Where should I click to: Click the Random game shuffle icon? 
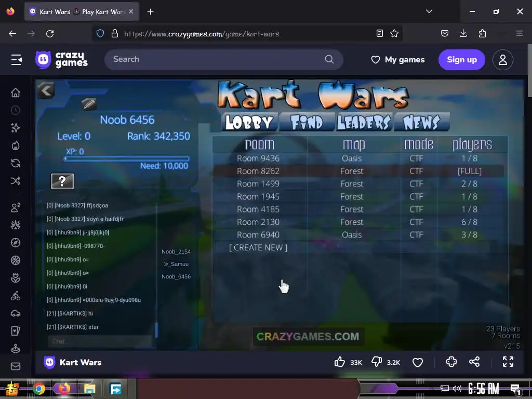click(x=16, y=181)
